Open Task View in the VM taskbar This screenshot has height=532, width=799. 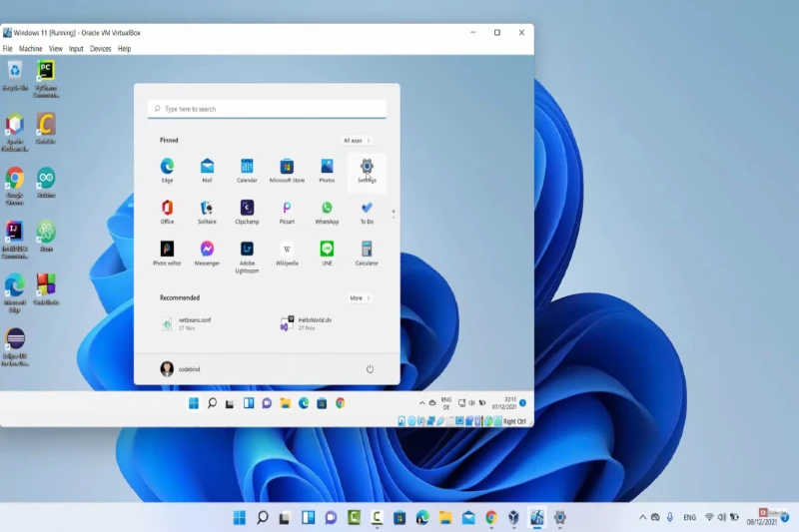230,403
